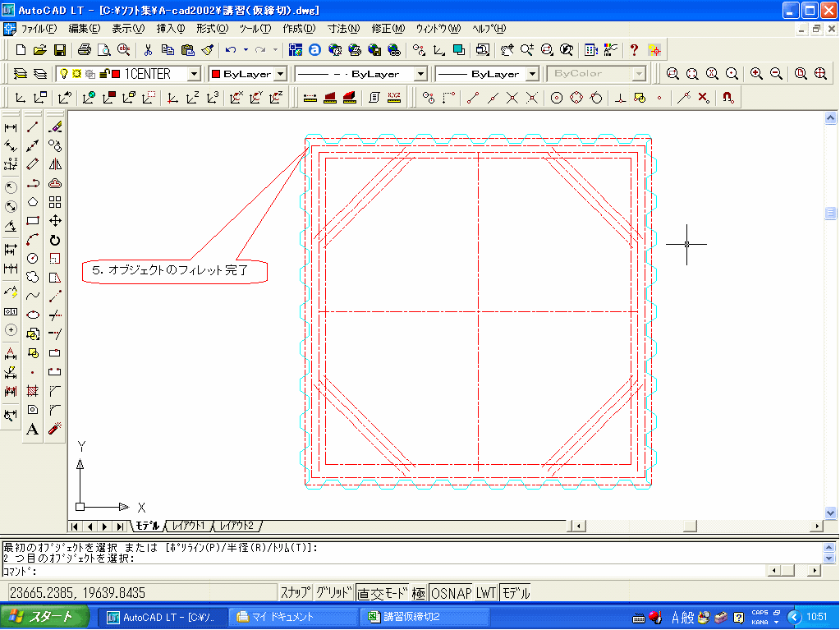Screen dimensions: 840x630
Task: Switch to the レイアウト2 tab
Action: [236, 526]
